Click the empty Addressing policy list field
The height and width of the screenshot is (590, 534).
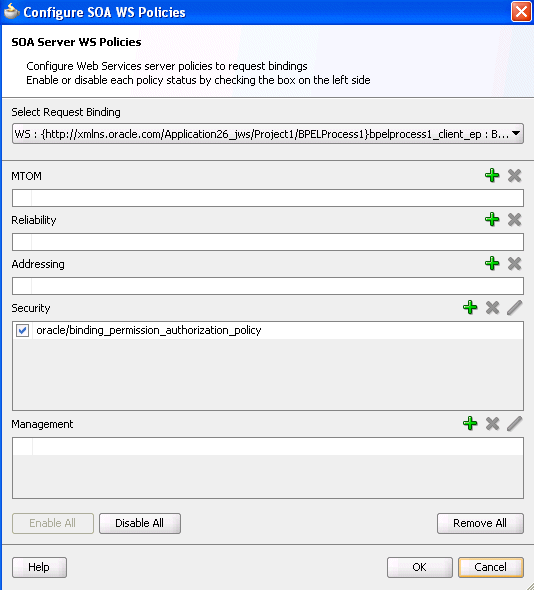coord(268,286)
